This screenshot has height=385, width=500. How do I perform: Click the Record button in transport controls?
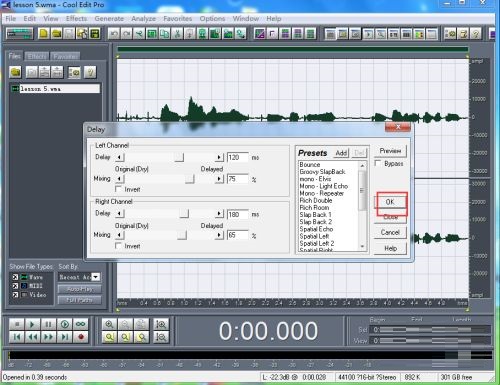pos(81,337)
